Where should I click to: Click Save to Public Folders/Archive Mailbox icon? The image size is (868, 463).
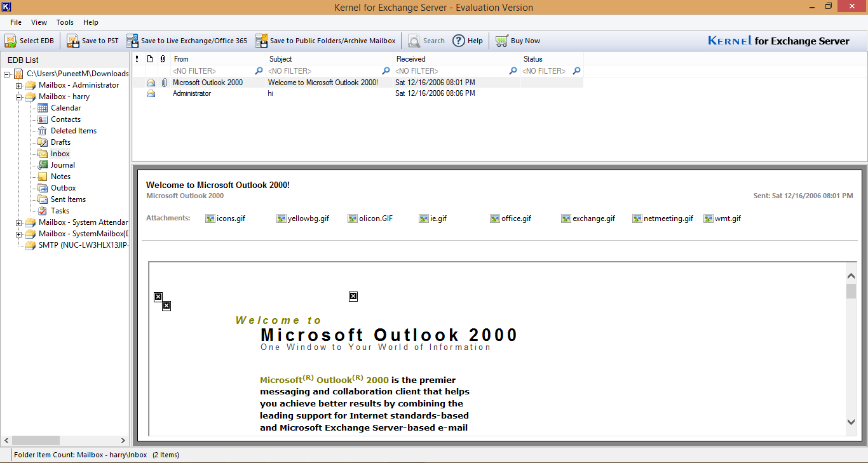pyautogui.click(x=261, y=41)
